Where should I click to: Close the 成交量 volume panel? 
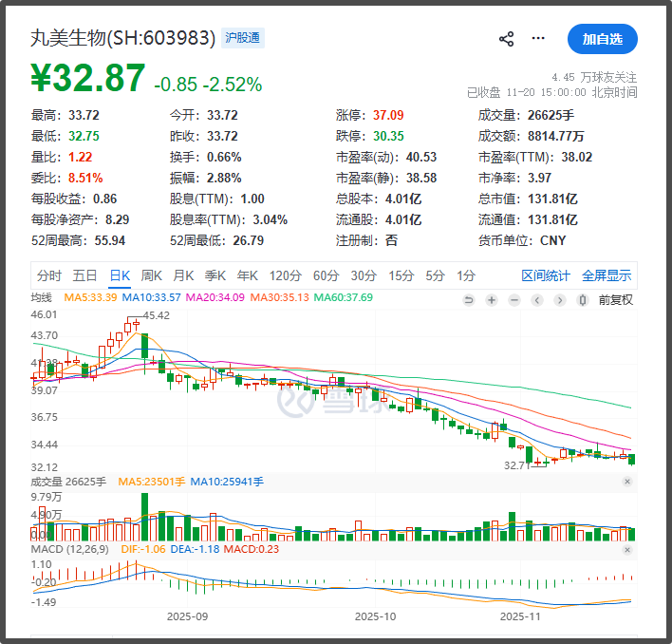pyautogui.click(x=627, y=482)
